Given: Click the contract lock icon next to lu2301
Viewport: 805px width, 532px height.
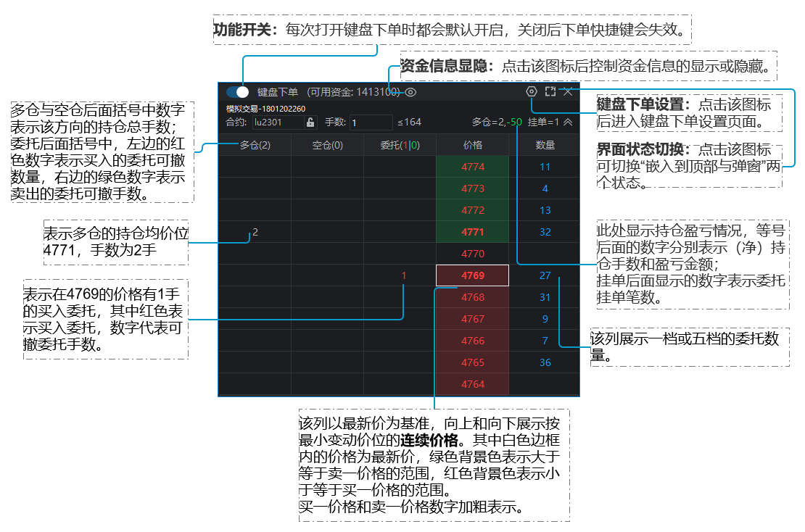Looking at the screenshot, I should pyautogui.click(x=310, y=122).
